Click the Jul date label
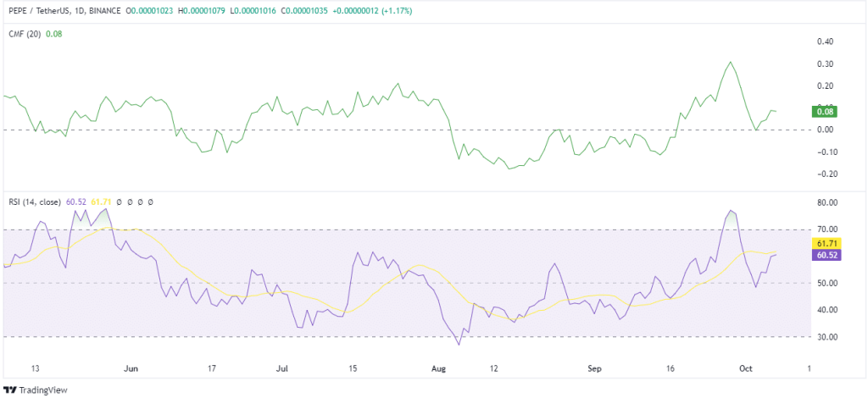This screenshot has height=398, width=868. pyautogui.click(x=283, y=368)
